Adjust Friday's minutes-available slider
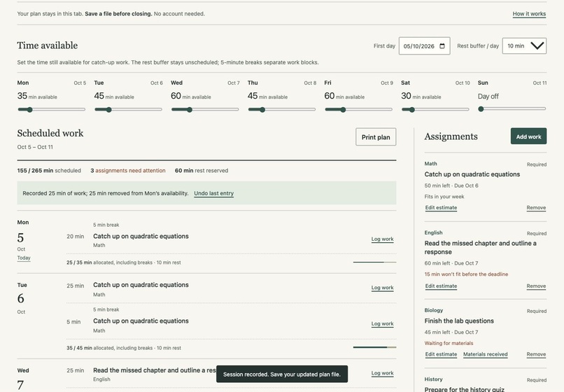 358,109
